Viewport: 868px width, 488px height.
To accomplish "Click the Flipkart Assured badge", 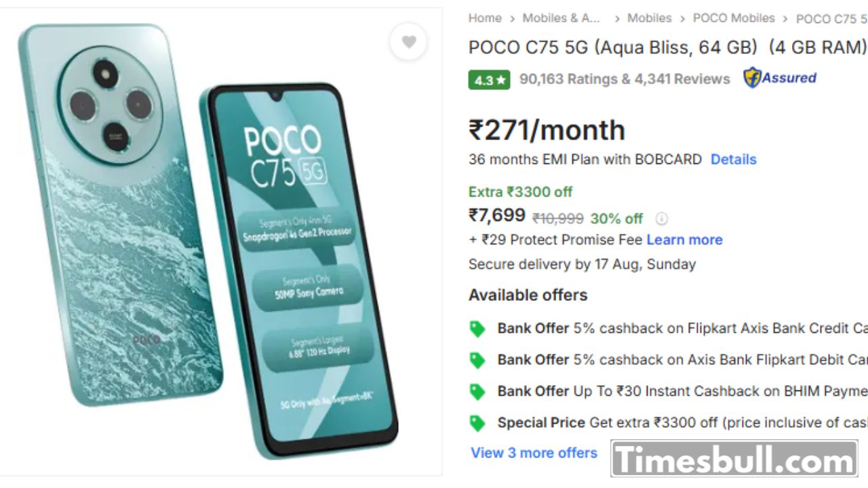I will coord(780,78).
